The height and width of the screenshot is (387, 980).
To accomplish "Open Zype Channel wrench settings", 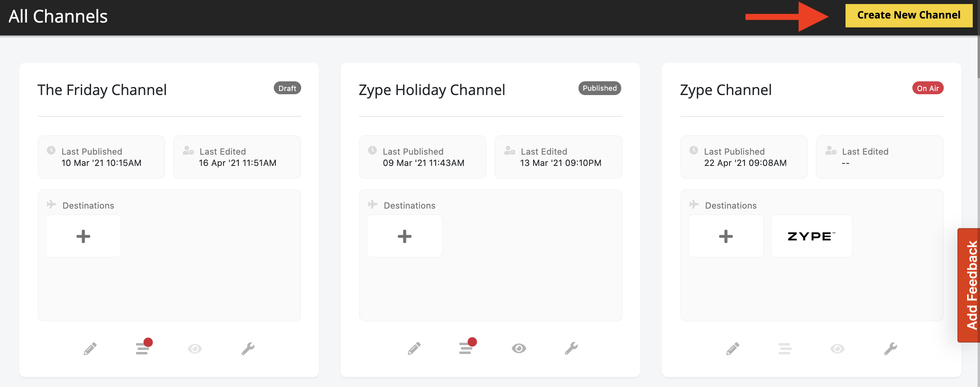I will click(891, 348).
